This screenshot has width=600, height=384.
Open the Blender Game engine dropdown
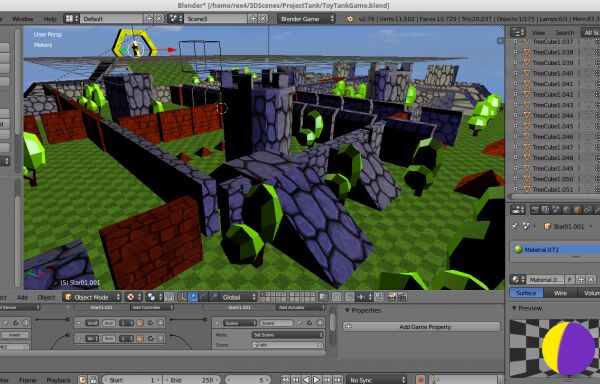point(306,18)
